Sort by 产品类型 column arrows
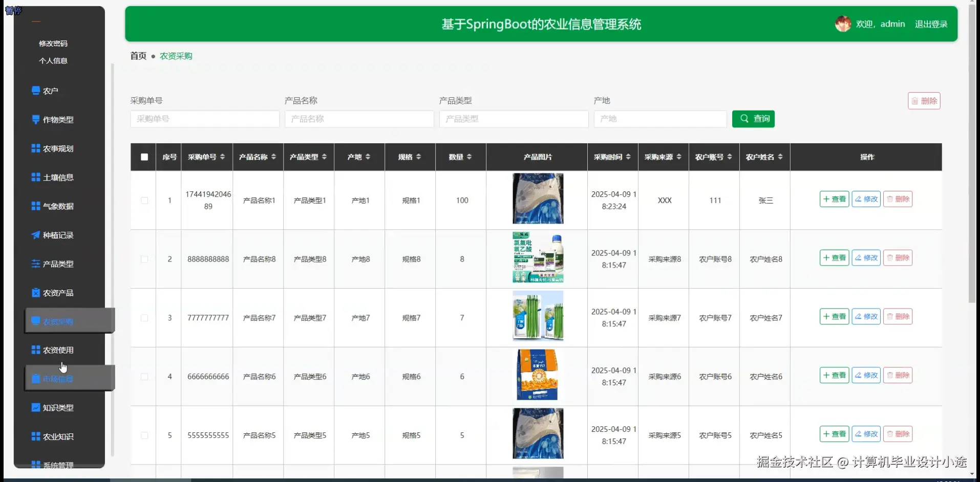 [x=324, y=157]
